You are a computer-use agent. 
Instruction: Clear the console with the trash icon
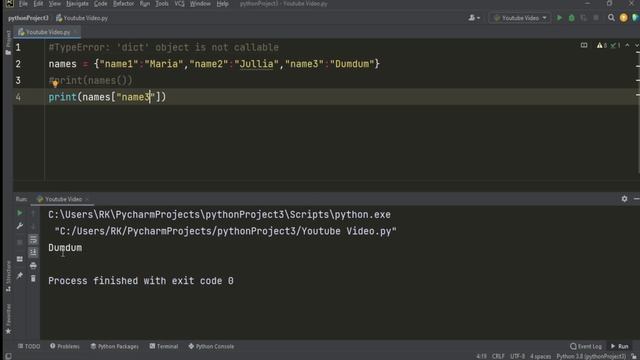pos(33,279)
